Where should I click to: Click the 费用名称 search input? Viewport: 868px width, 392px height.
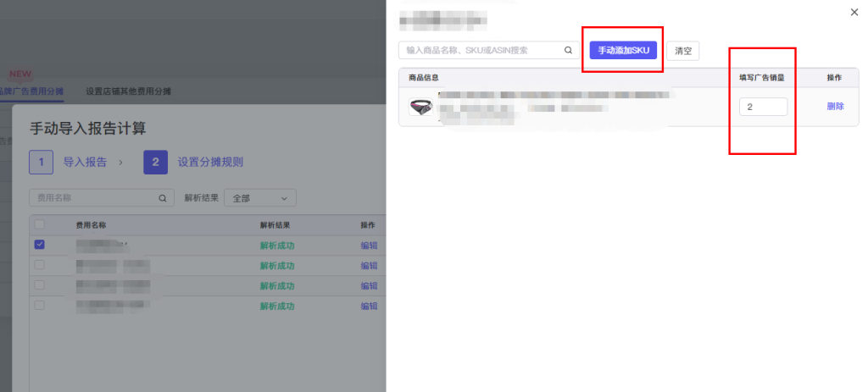[x=100, y=198]
